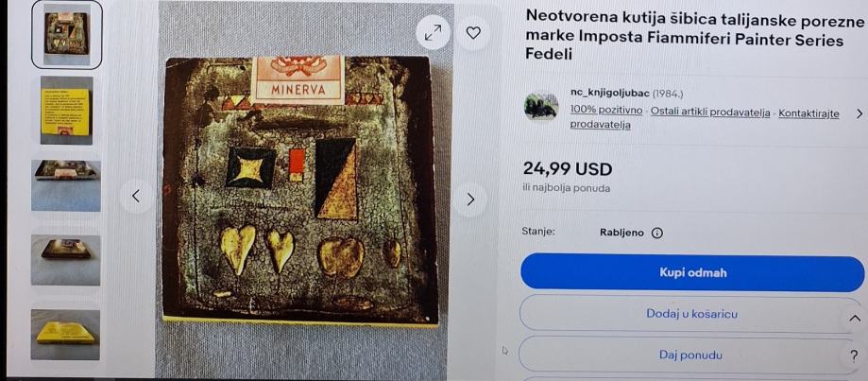Show the next product image

[470, 199]
